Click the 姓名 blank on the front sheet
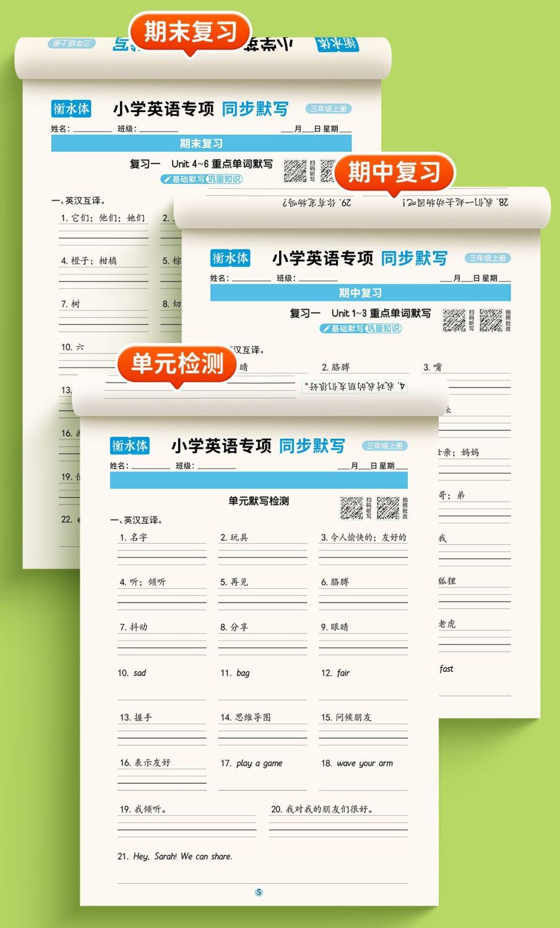The width and height of the screenshot is (560, 928). [x=150, y=466]
